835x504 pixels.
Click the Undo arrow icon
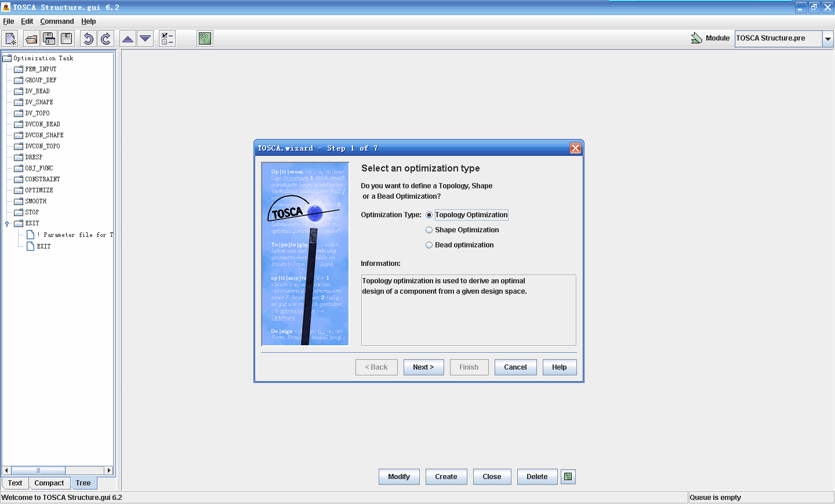coord(88,39)
